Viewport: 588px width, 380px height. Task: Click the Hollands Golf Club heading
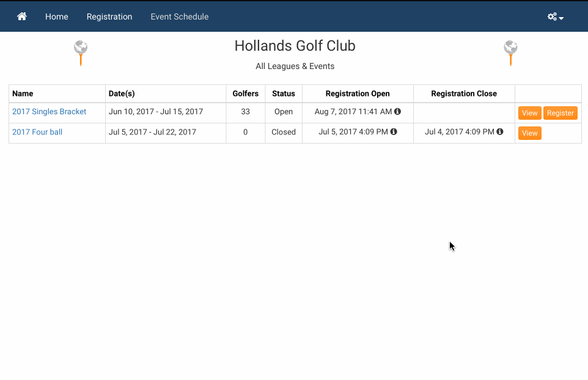click(x=295, y=46)
